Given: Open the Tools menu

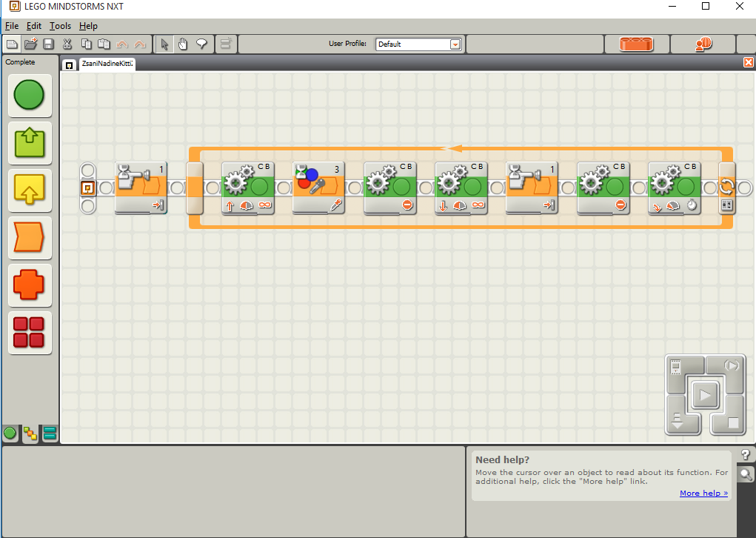Looking at the screenshot, I should click(x=60, y=26).
